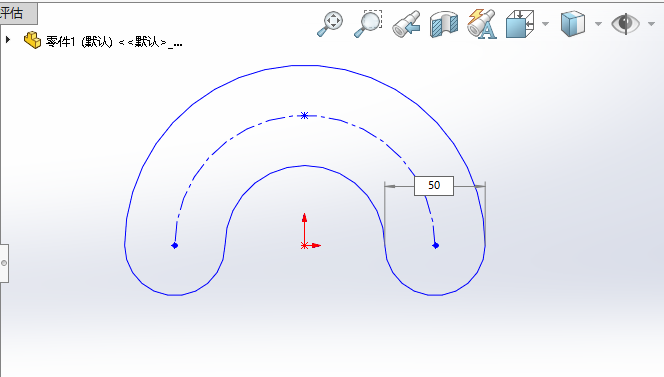The image size is (664, 377).
Task: Click the Previous View icon
Action: pyautogui.click(x=406, y=24)
